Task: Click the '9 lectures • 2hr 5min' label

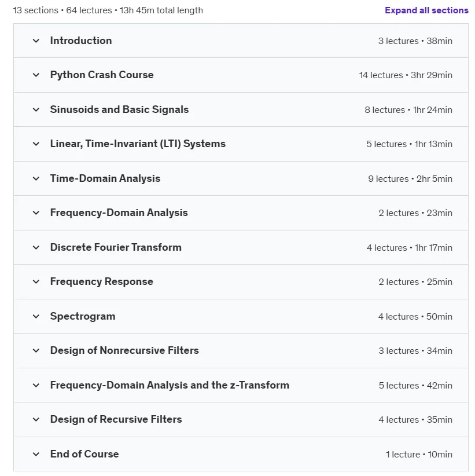Action: click(410, 179)
